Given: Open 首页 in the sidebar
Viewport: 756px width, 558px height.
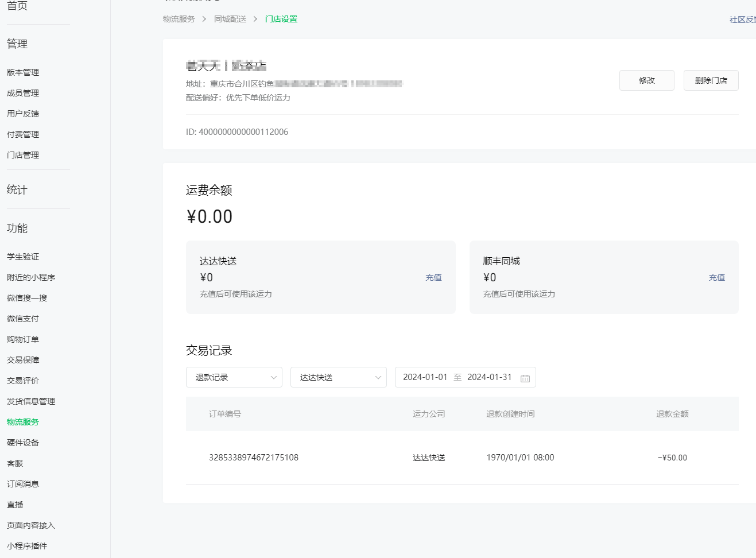Looking at the screenshot, I should point(17,5).
